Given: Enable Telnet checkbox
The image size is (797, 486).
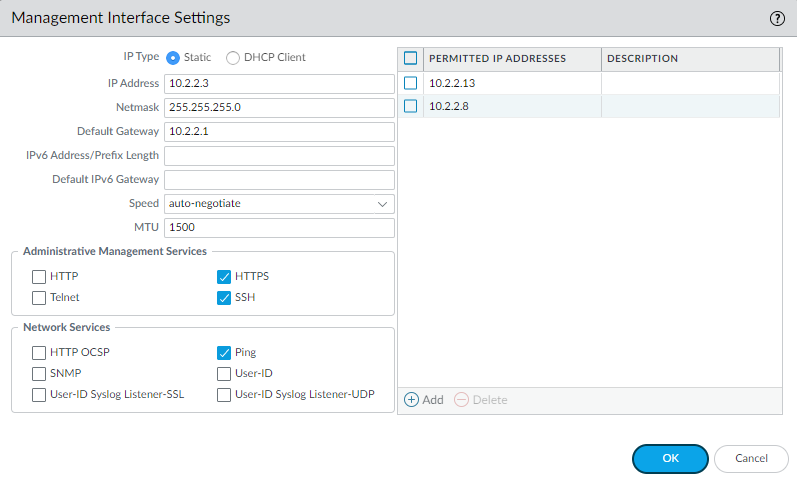Looking at the screenshot, I should click(39, 298).
